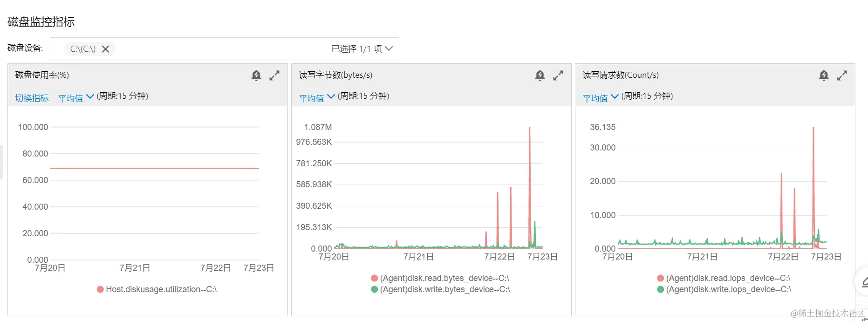Expand disk usage rate chart fullscreen
Screen dimensions: 868x321
point(274,75)
